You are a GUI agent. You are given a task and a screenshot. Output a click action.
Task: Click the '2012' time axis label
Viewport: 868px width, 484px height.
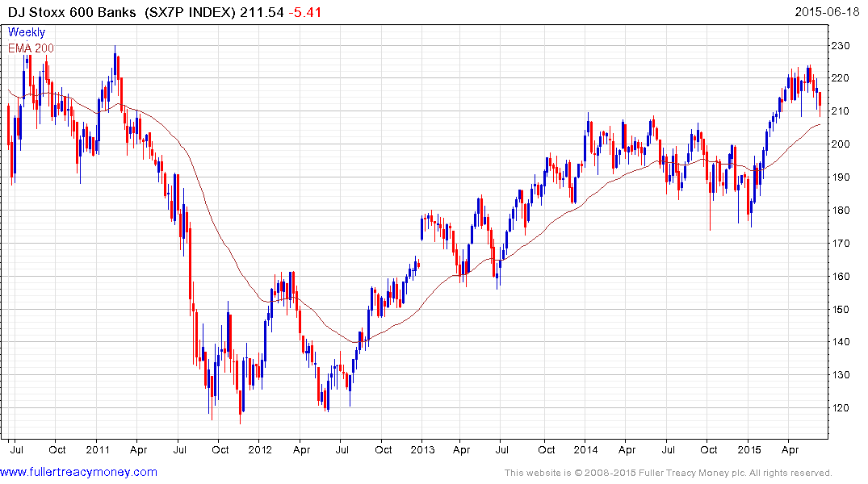(x=260, y=449)
